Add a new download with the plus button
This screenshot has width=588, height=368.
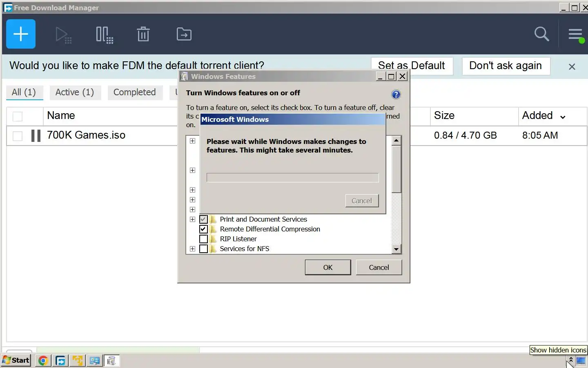[x=21, y=34]
